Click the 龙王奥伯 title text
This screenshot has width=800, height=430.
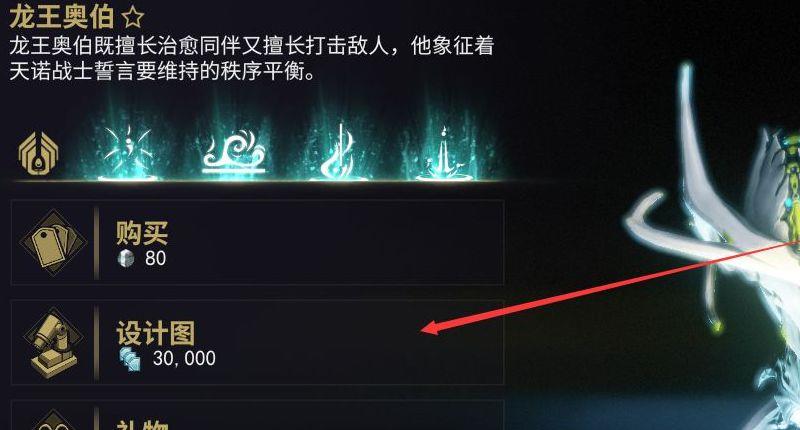point(62,17)
